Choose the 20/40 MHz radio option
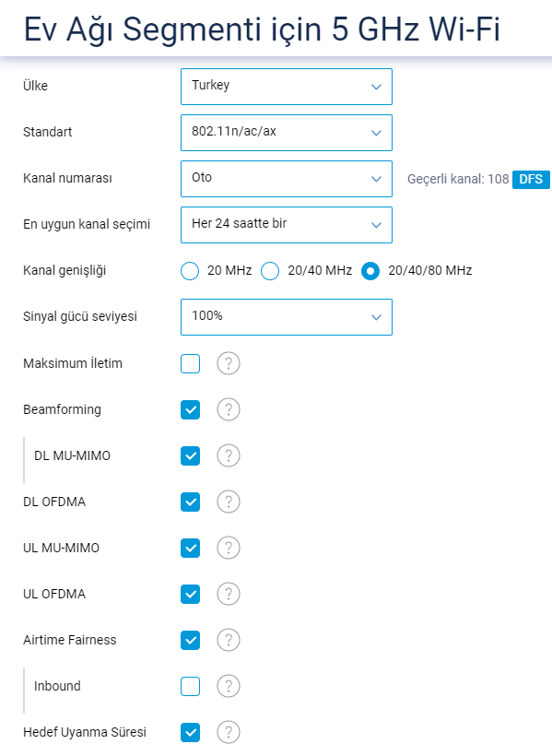Image resolution: width=552 pixels, height=756 pixels. (x=270, y=271)
